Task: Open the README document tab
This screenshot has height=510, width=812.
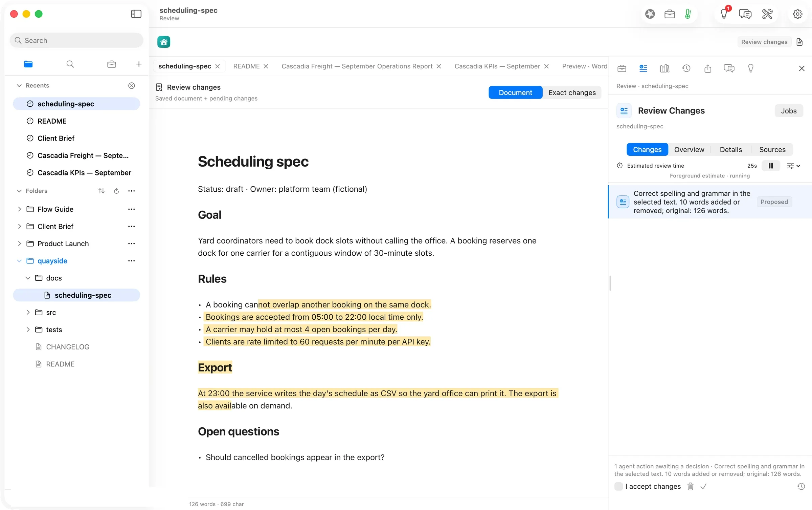Action: coord(246,66)
